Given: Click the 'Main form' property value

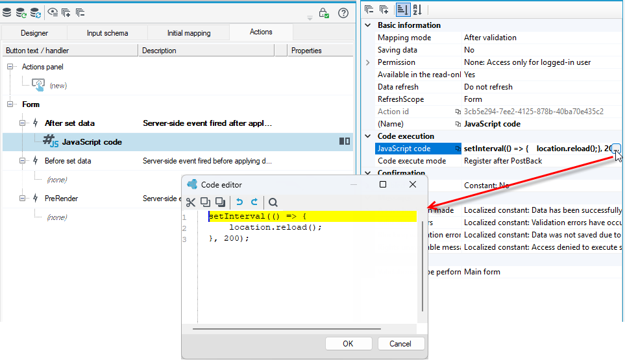Looking at the screenshot, I should point(482,272).
